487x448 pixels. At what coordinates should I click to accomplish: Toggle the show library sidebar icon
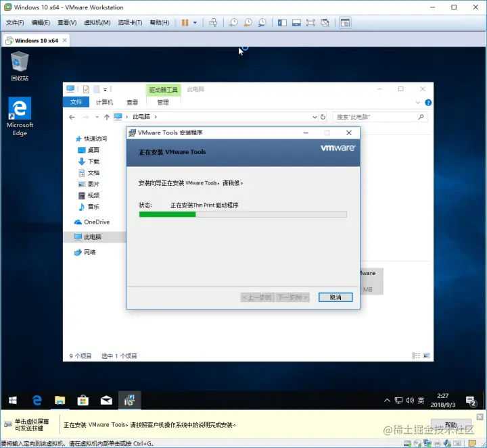[x=282, y=23]
